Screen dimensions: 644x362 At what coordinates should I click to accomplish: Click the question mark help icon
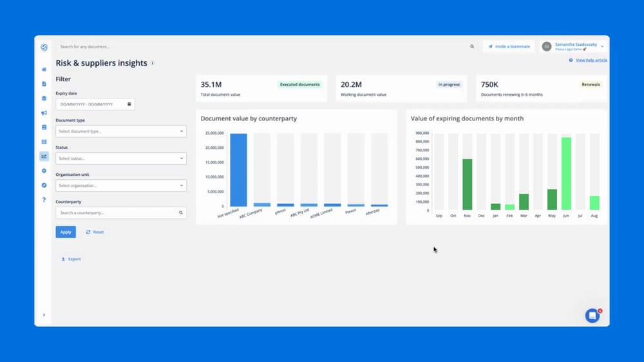(x=44, y=200)
